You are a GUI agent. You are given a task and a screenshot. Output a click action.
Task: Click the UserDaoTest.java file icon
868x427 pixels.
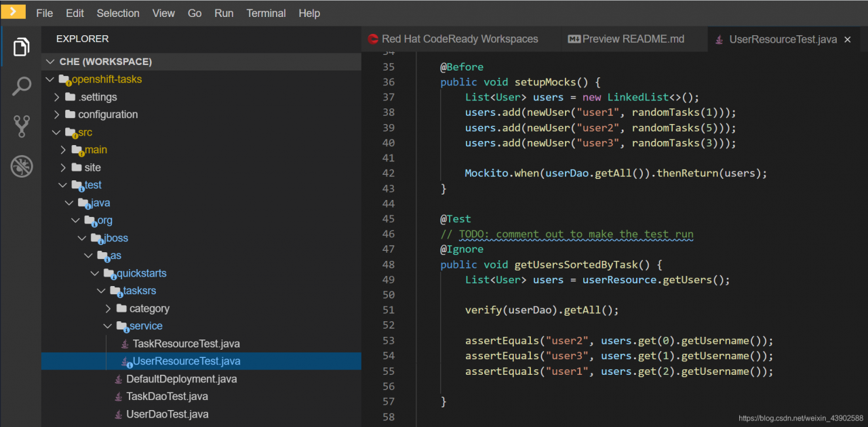tap(119, 414)
